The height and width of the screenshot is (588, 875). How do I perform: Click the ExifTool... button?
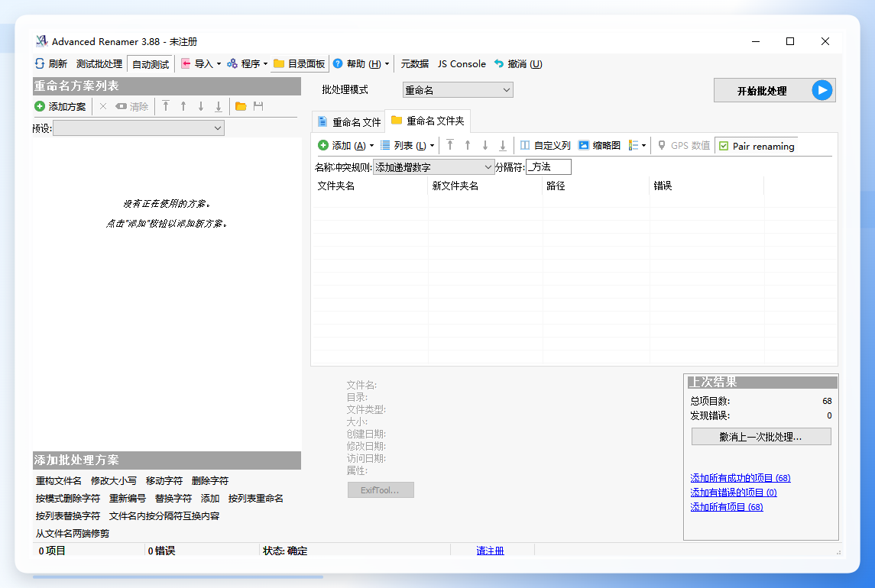coord(381,489)
